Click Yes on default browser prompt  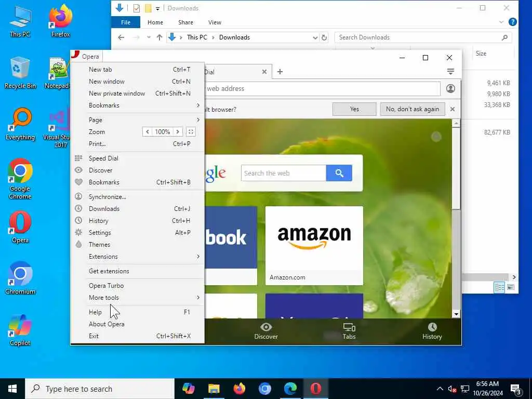[x=354, y=109]
